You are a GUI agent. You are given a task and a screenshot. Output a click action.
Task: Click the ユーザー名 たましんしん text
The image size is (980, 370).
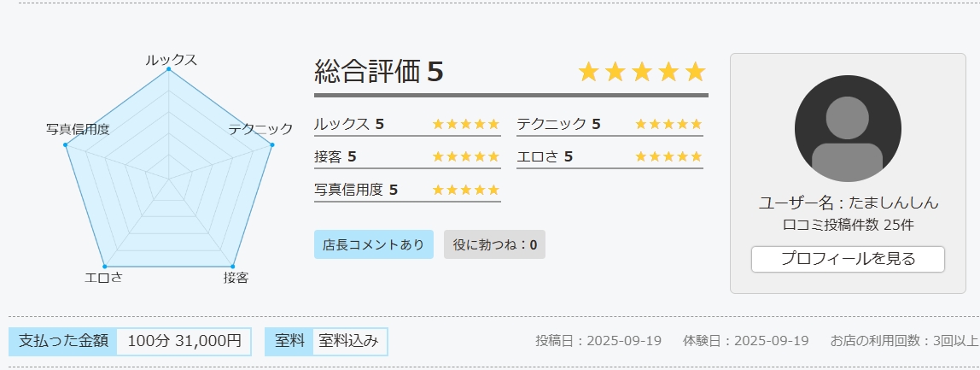tap(848, 203)
